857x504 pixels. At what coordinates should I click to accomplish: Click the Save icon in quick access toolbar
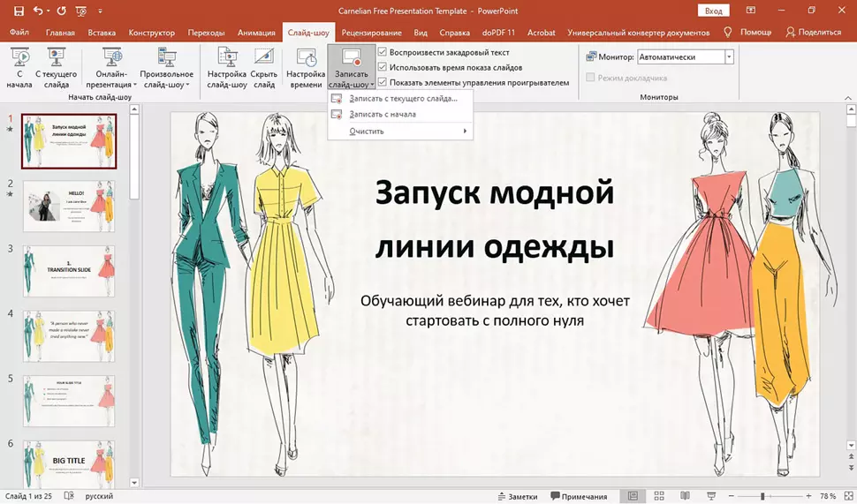point(17,11)
